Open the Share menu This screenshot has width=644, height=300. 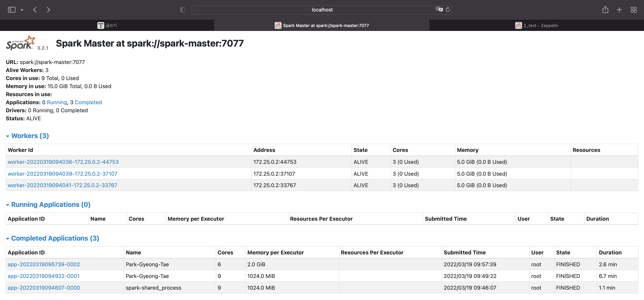tap(605, 10)
